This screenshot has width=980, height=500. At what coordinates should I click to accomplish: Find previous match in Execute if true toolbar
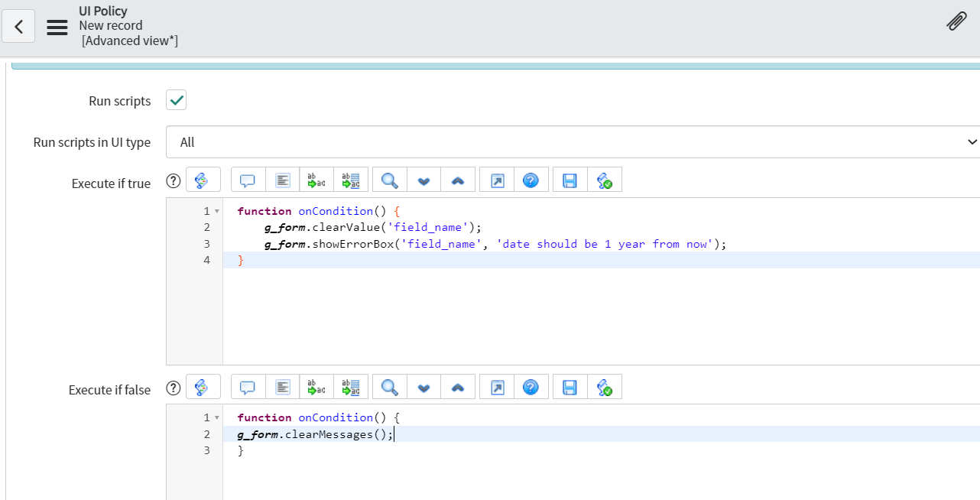458,180
